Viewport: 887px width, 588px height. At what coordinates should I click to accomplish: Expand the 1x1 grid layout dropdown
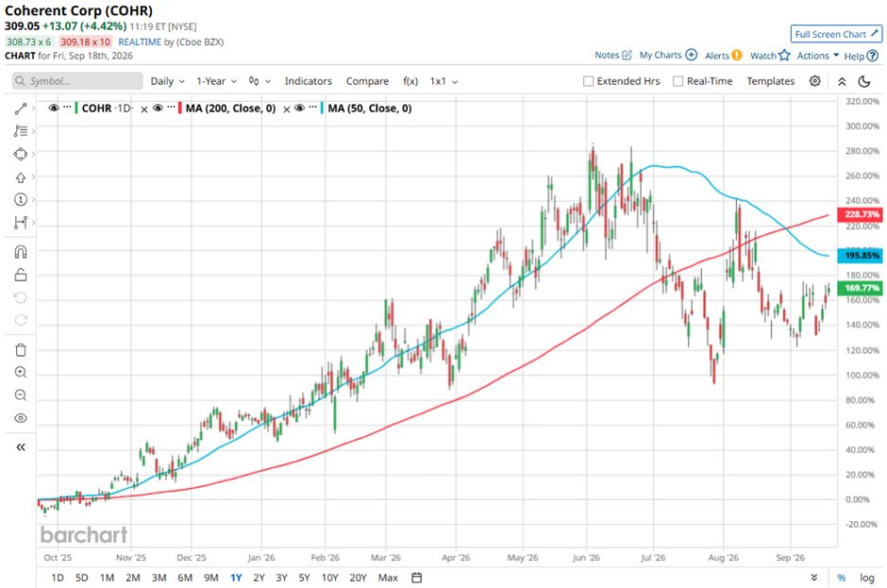coord(443,81)
